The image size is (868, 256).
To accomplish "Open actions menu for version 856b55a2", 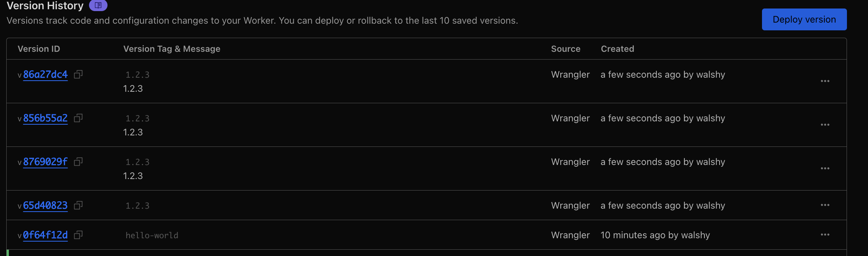I will coord(825,125).
